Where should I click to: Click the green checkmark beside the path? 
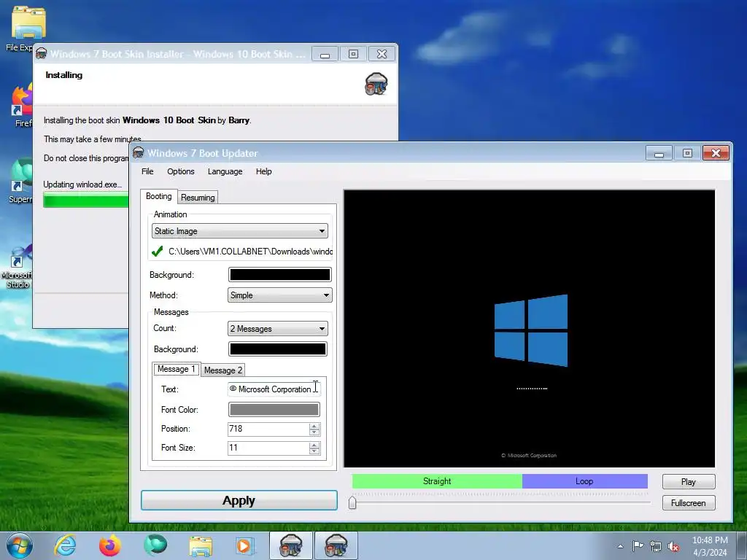pos(158,251)
